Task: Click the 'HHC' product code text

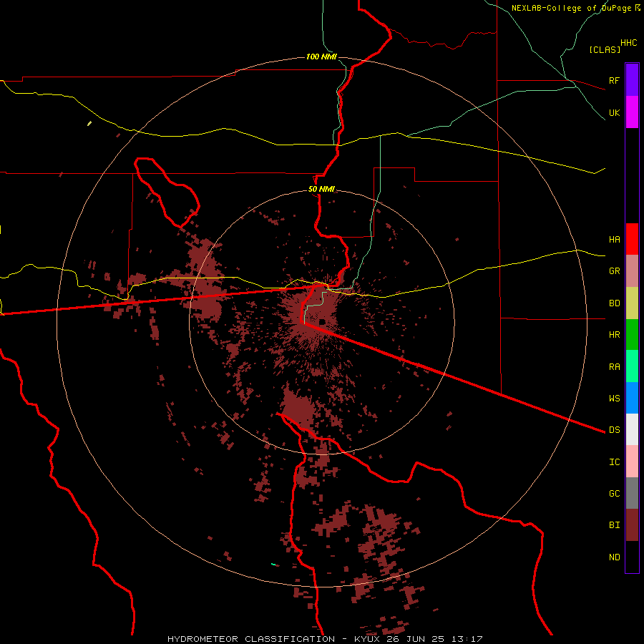Action: pyautogui.click(x=628, y=43)
